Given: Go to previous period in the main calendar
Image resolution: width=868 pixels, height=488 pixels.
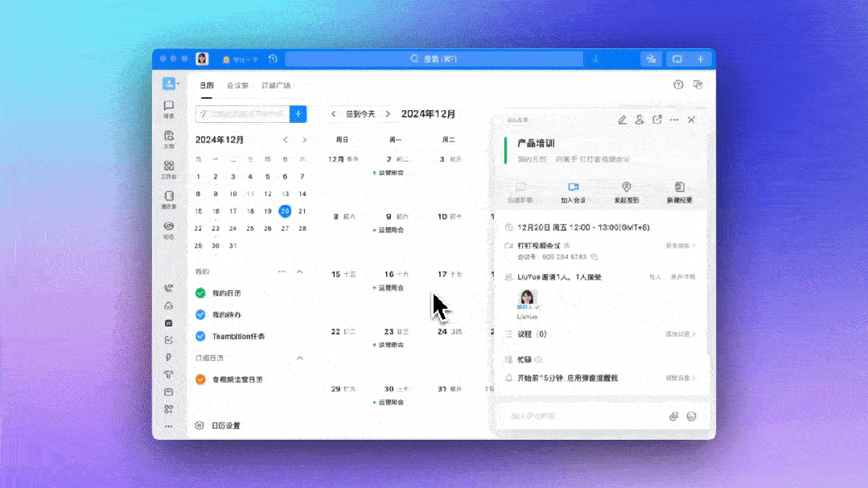Looking at the screenshot, I should click(x=333, y=114).
